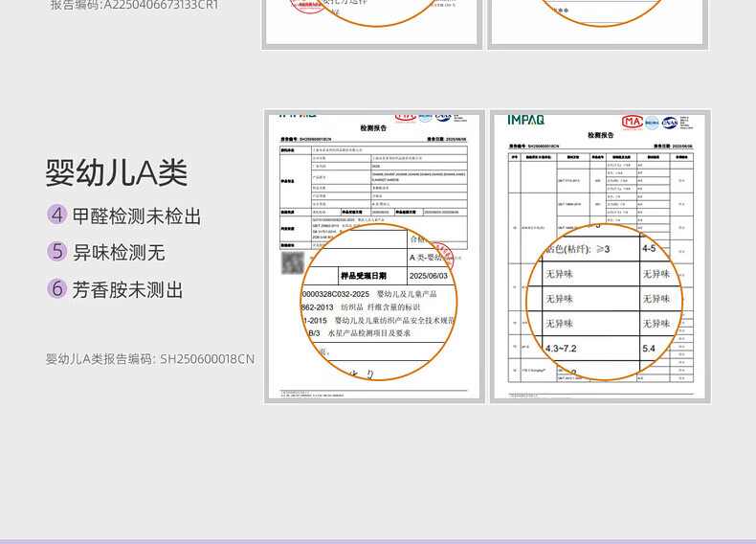Click the red MA certification logo on right report

(632, 122)
